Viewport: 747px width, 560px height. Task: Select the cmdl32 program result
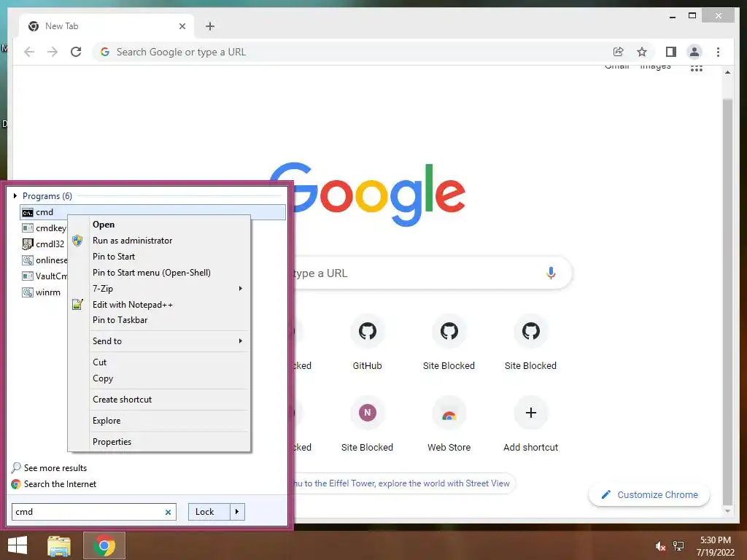[43, 244]
